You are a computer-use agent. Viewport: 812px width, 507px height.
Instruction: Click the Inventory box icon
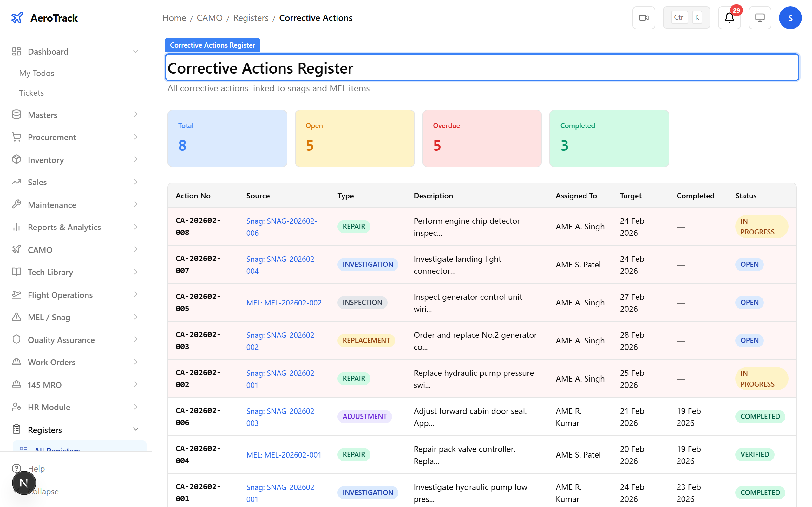click(16, 160)
